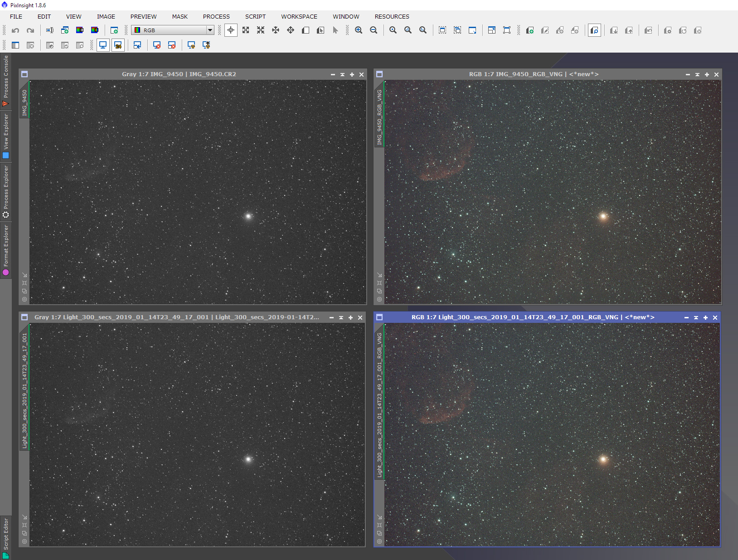738x560 pixels.
Task: Open the MASK menu
Action: (x=180, y=16)
